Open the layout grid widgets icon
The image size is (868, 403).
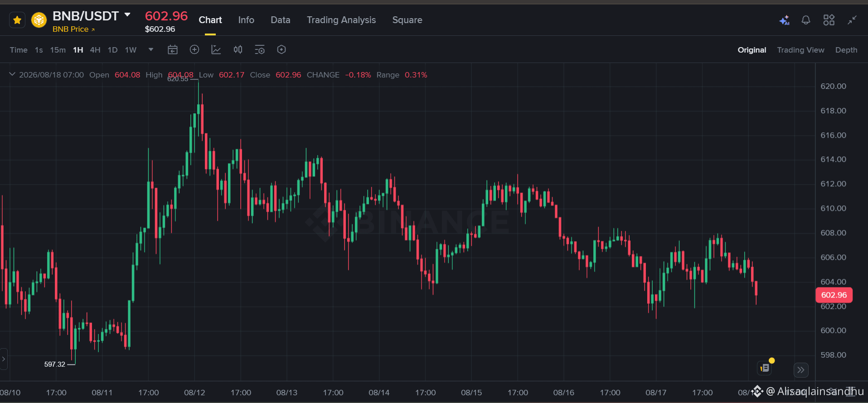[x=829, y=20]
